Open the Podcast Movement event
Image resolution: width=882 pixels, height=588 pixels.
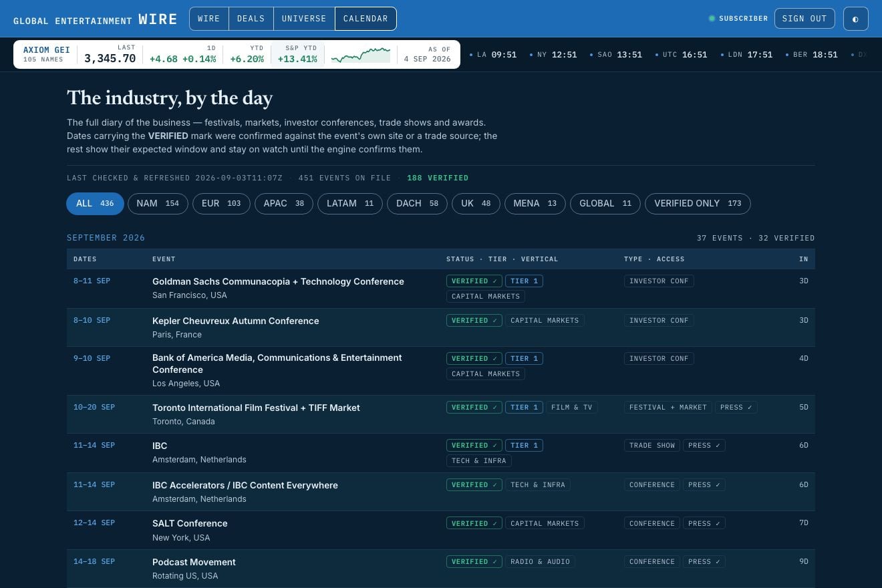tap(194, 562)
